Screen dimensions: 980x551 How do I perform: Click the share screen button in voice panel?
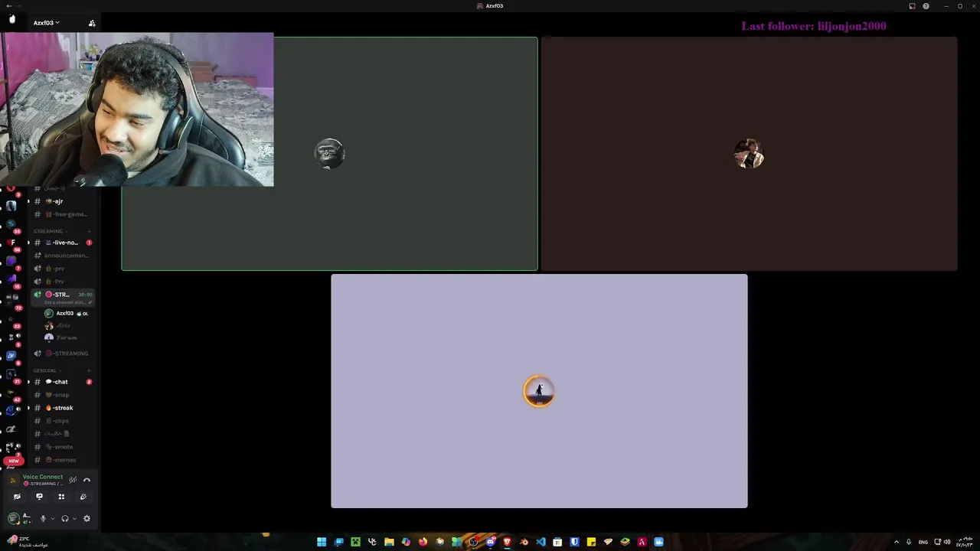[39, 497]
